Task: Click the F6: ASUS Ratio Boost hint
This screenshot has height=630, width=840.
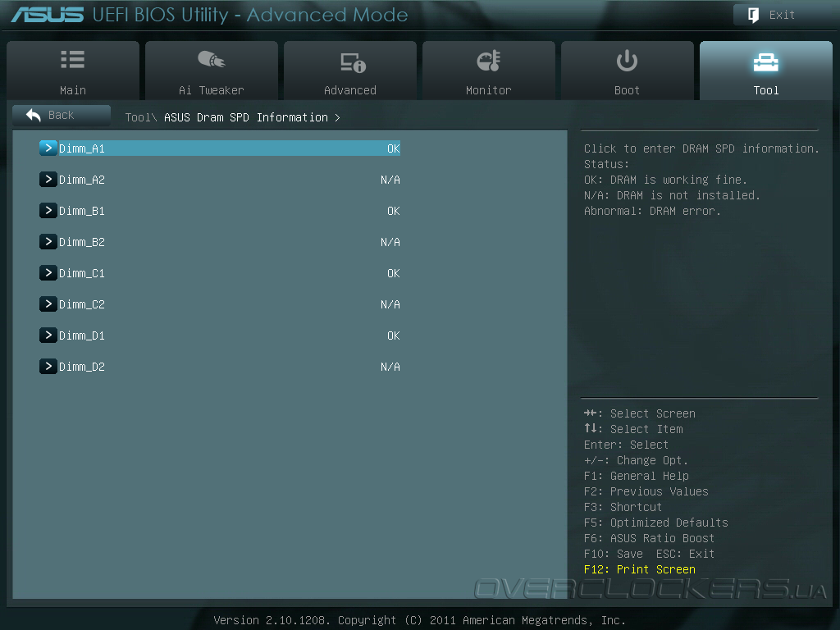Action: [650, 538]
